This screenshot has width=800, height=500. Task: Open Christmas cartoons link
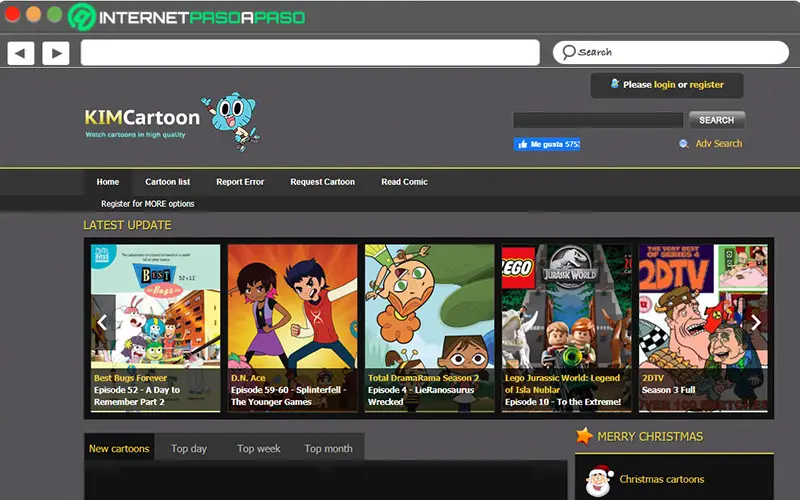coord(662,479)
